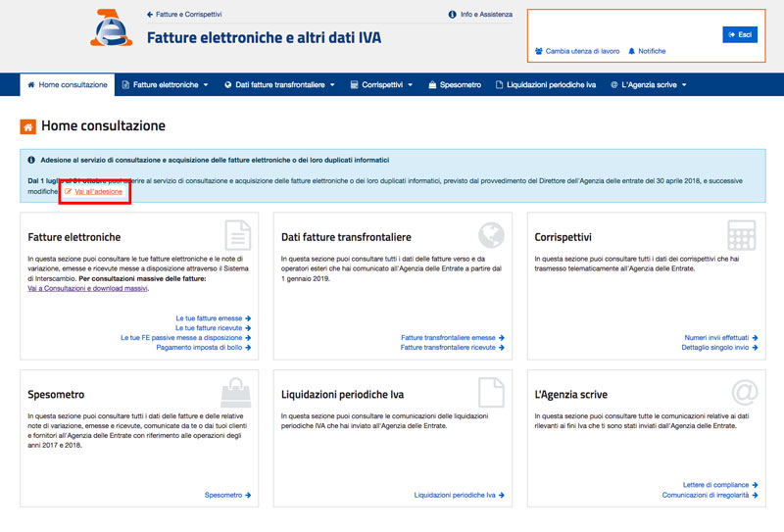Click the info icon in adesione banner
Viewport: 784px width, 532px height.
click(x=31, y=160)
